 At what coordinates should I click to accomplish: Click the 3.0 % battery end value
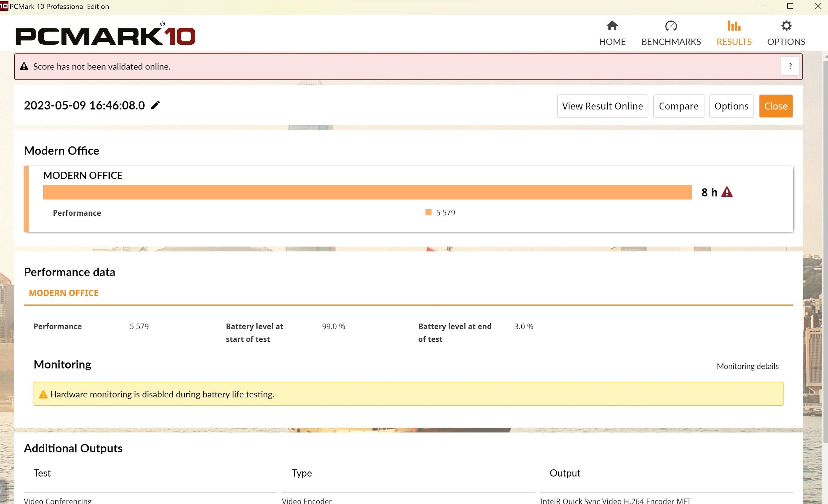pyautogui.click(x=524, y=327)
